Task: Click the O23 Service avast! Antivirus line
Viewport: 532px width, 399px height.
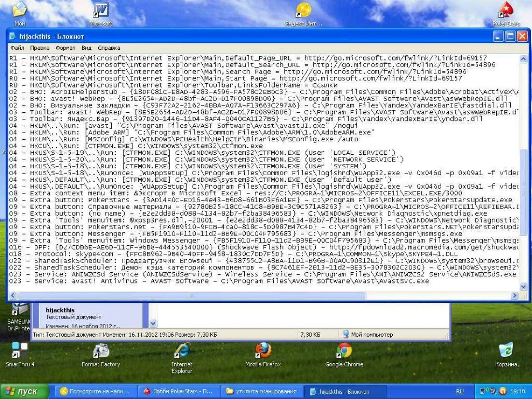Action: 219,281
